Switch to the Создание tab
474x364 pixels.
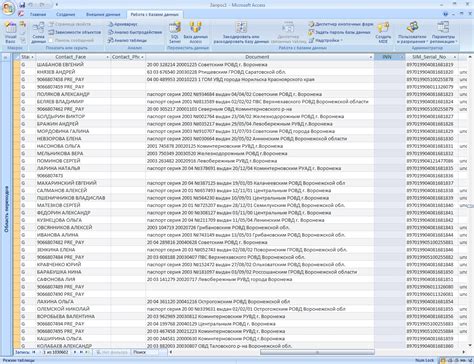66,14
